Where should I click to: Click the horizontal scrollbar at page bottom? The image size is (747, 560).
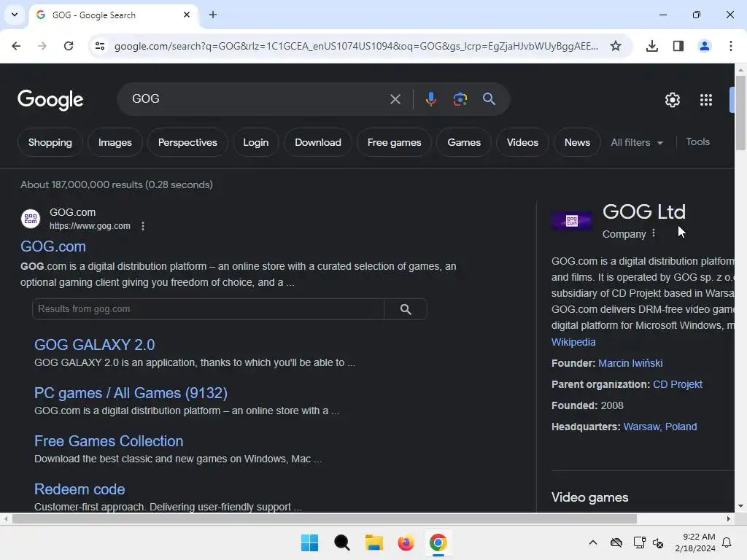[325, 518]
